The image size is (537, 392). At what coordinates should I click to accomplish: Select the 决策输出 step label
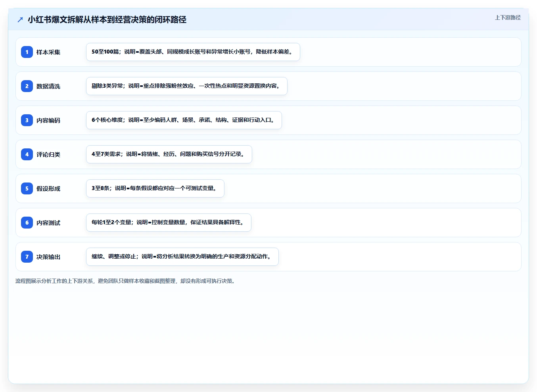point(48,257)
